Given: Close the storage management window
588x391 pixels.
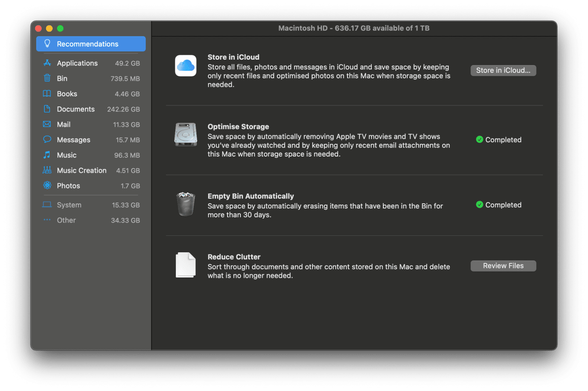Looking at the screenshot, I should (39, 28).
